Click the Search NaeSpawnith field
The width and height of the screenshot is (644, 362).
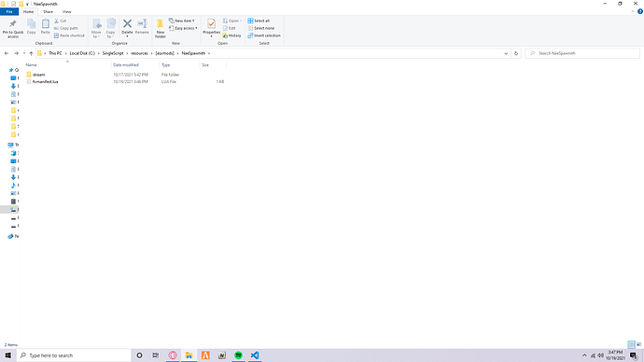pyautogui.click(x=582, y=53)
